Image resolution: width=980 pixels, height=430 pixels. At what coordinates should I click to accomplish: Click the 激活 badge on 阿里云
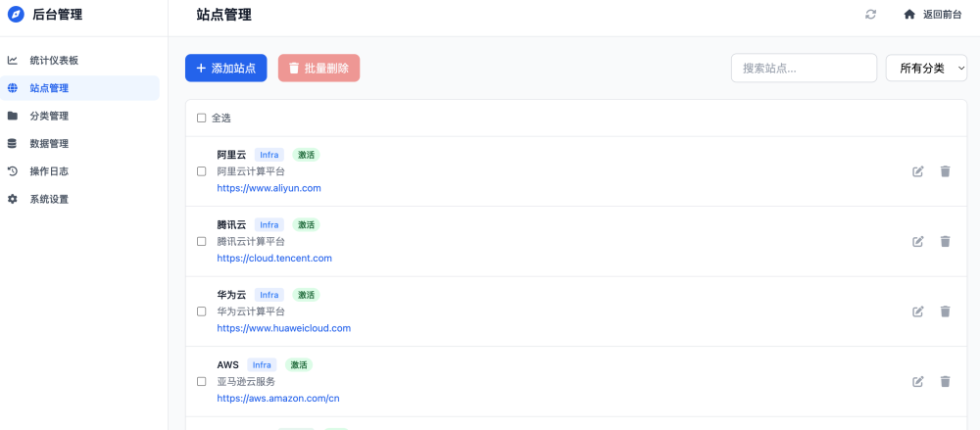(306, 155)
